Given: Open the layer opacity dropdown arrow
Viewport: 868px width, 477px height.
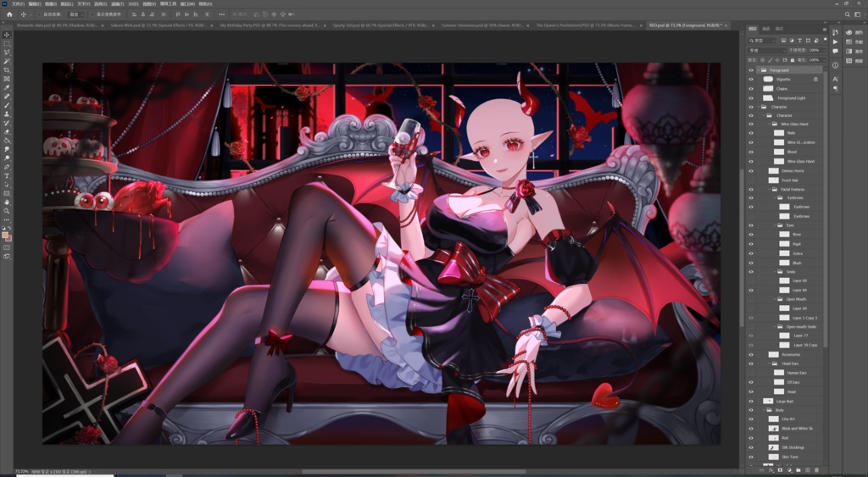Looking at the screenshot, I should point(824,50).
